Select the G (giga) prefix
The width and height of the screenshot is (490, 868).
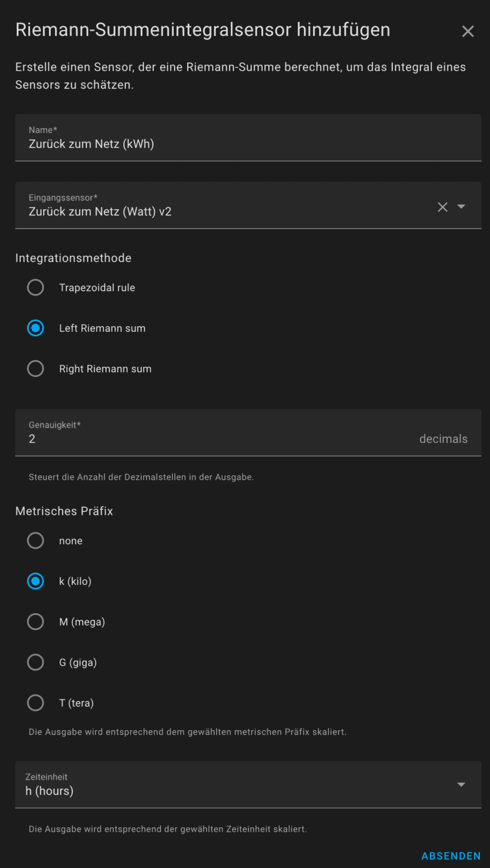point(35,662)
